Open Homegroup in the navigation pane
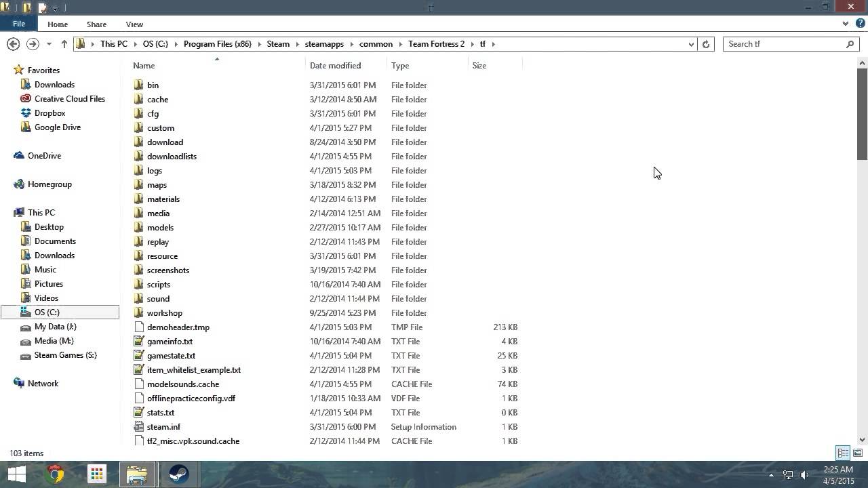The height and width of the screenshot is (488, 868). point(50,184)
